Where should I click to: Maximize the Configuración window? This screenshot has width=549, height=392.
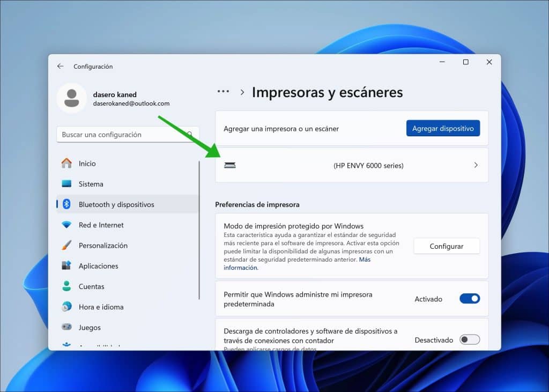(466, 62)
